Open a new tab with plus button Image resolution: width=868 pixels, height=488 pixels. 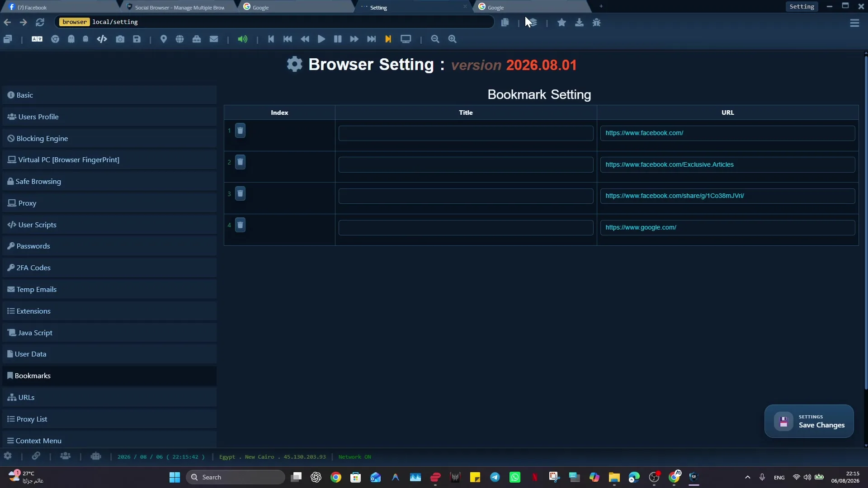tap(601, 6)
